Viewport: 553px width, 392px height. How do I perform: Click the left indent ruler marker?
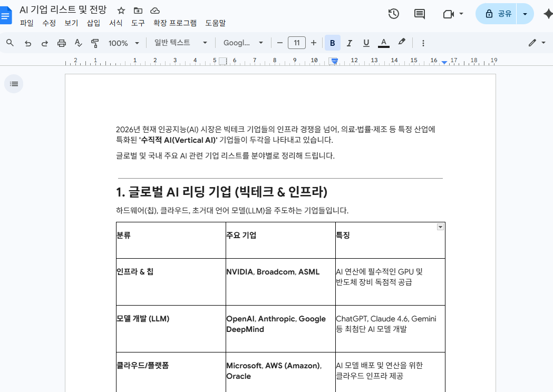coord(334,61)
